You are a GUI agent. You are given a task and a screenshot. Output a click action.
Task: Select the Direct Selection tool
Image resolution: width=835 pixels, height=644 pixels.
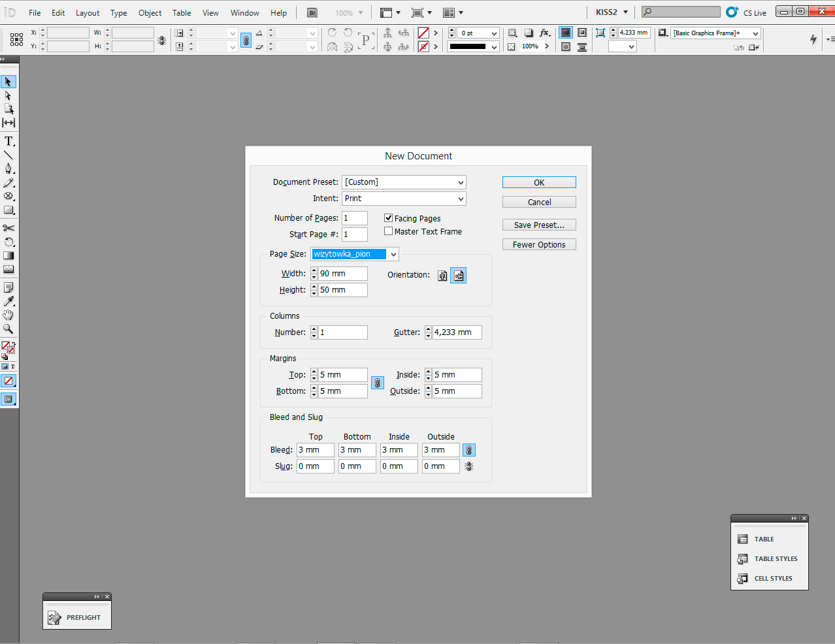(8, 95)
